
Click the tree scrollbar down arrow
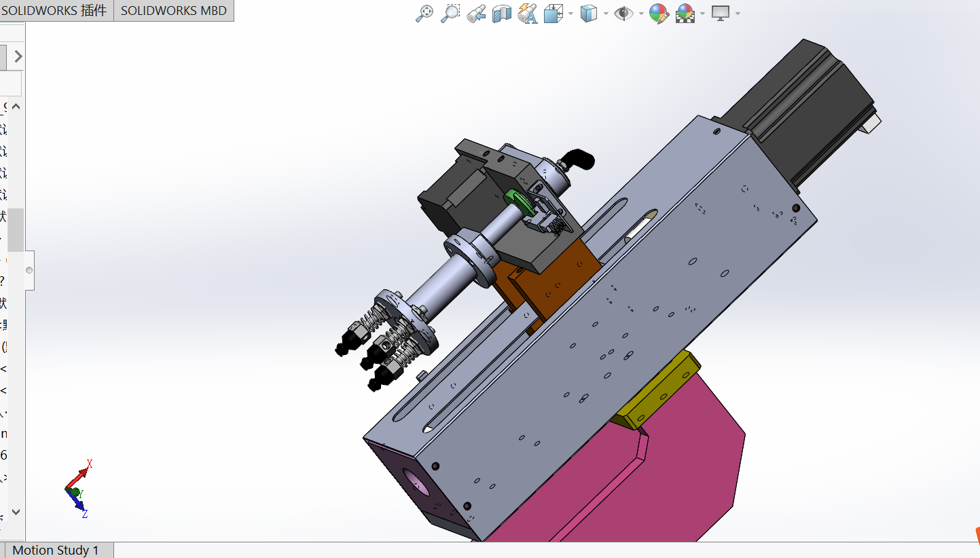tap(16, 512)
